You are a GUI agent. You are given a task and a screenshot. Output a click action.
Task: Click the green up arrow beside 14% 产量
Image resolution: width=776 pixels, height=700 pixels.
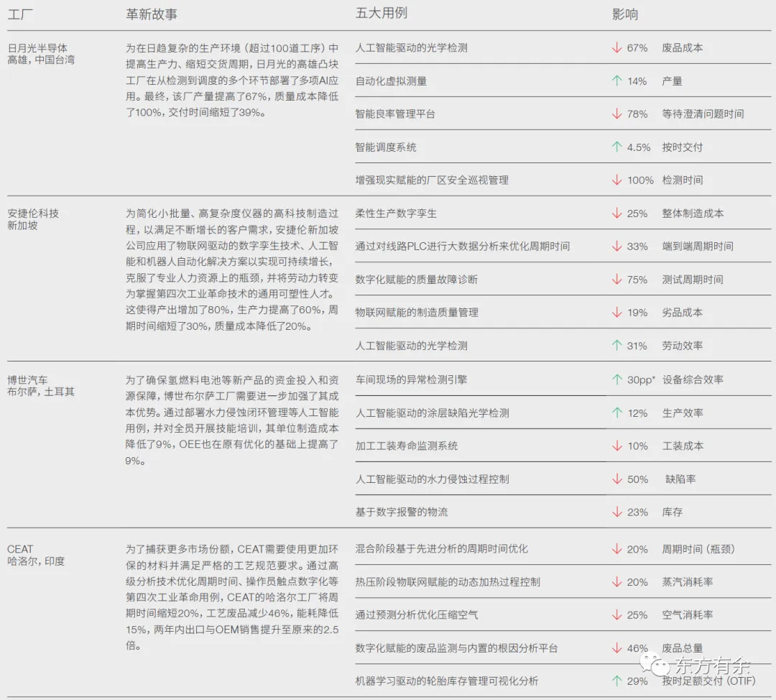point(616,81)
